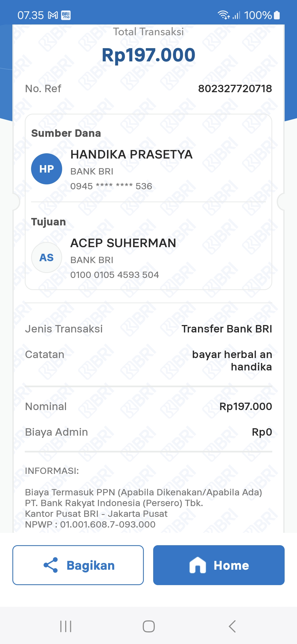Tap the battery indicator icon
This screenshot has width=297, height=644.
pyautogui.click(x=277, y=15)
